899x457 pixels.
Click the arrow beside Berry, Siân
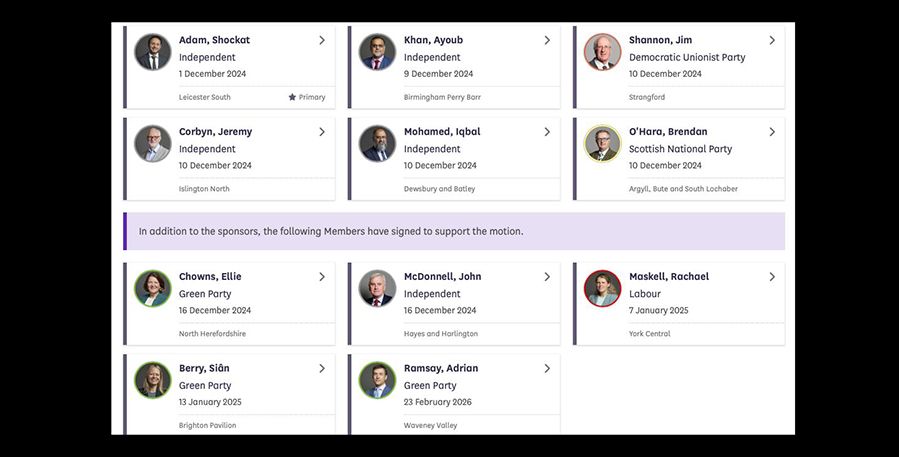tap(322, 369)
